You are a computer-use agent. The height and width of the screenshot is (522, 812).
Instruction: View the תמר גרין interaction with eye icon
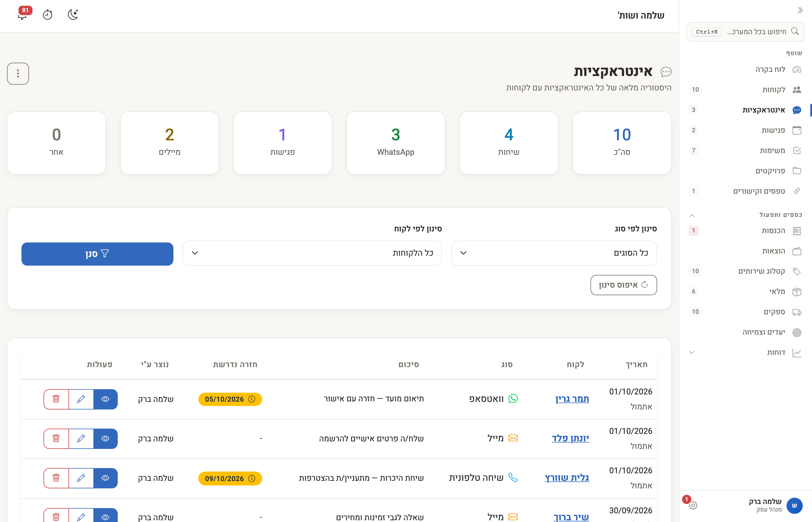pyautogui.click(x=105, y=399)
